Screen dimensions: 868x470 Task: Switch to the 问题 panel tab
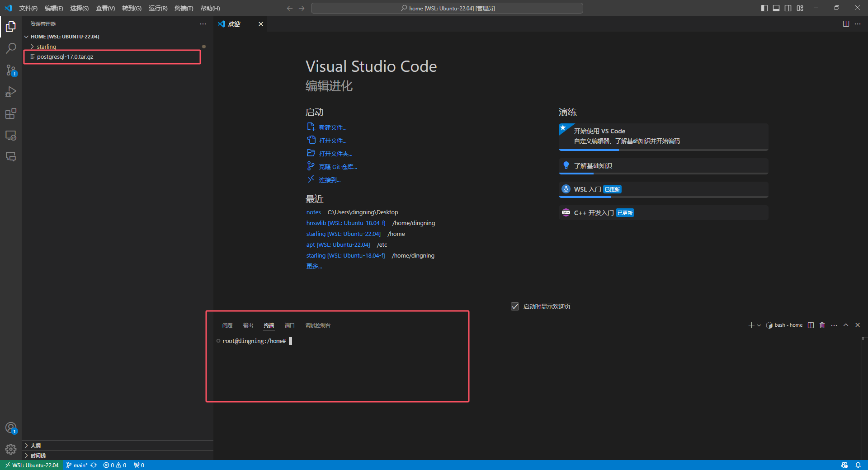pyautogui.click(x=227, y=325)
